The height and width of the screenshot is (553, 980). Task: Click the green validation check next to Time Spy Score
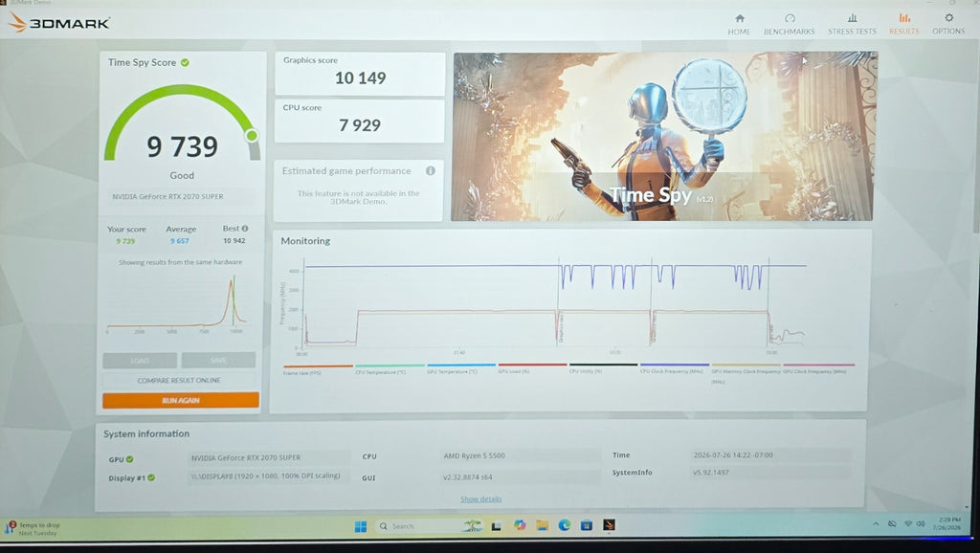click(x=185, y=62)
